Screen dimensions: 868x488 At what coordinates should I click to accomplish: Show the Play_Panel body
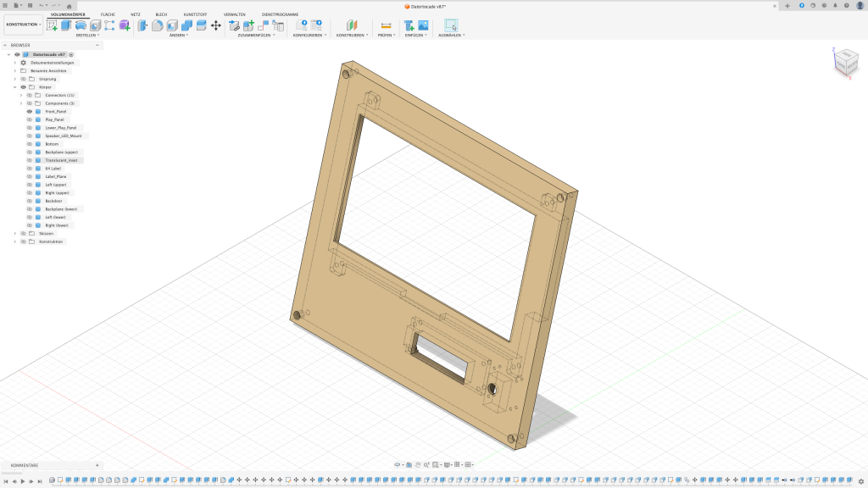[29, 119]
